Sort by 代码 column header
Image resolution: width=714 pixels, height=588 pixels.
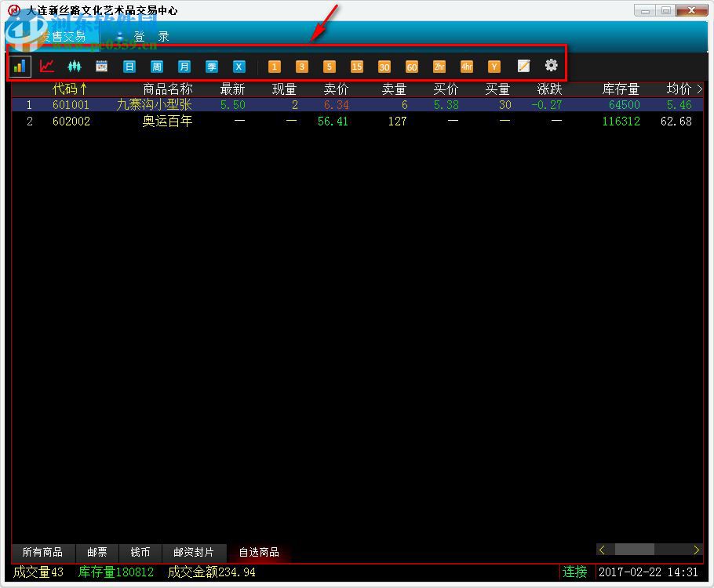coord(69,89)
